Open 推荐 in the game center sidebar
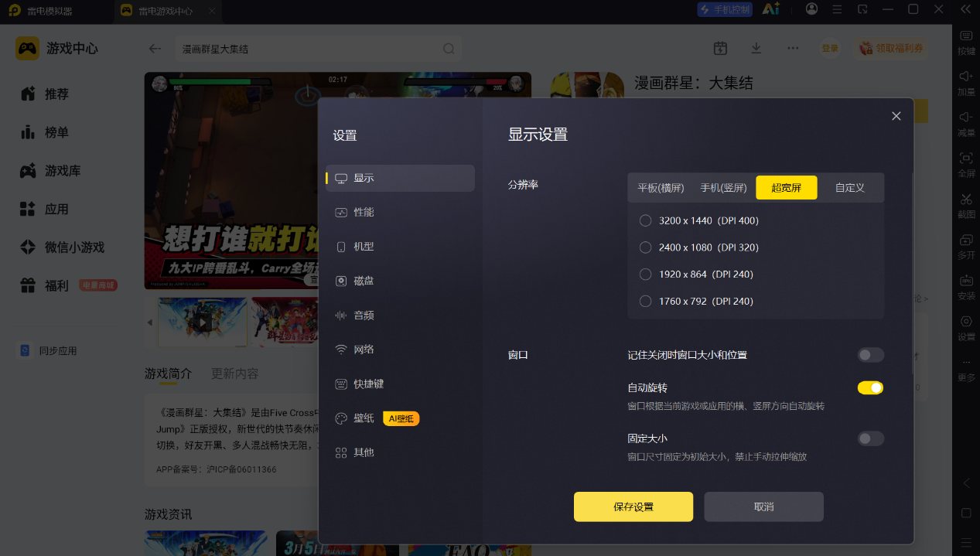 point(46,94)
